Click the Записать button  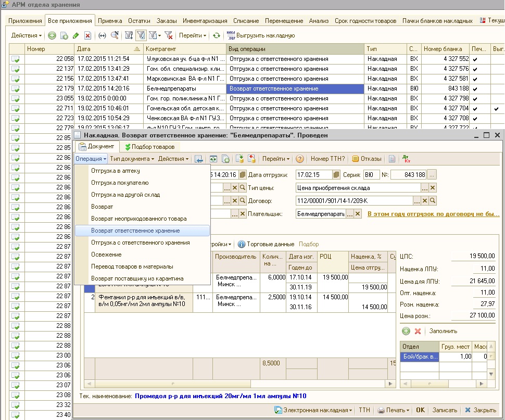(444, 410)
